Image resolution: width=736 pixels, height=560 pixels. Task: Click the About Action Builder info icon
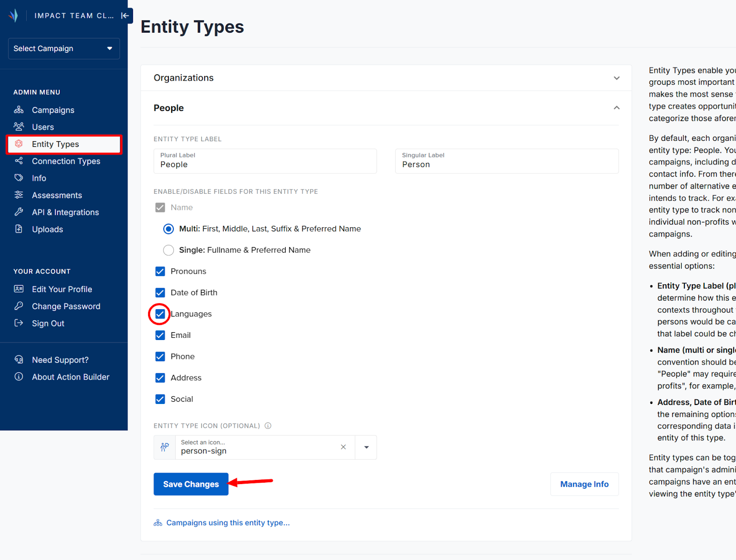point(19,376)
